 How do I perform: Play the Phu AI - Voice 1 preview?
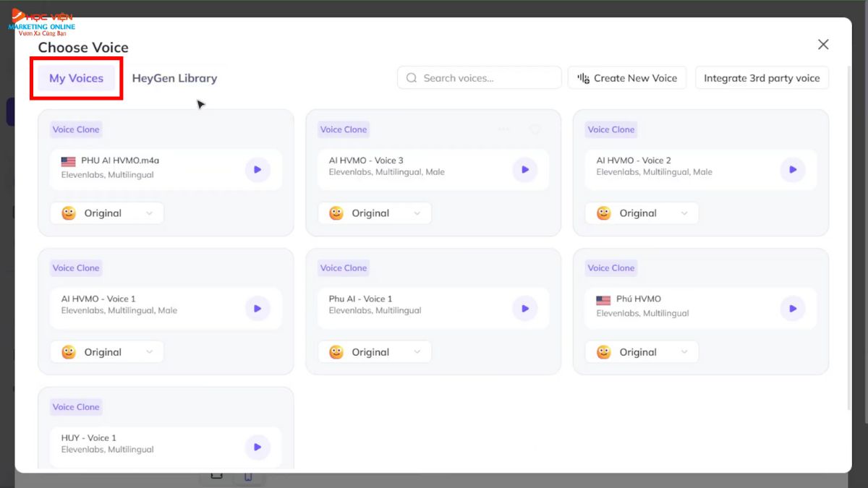525,309
